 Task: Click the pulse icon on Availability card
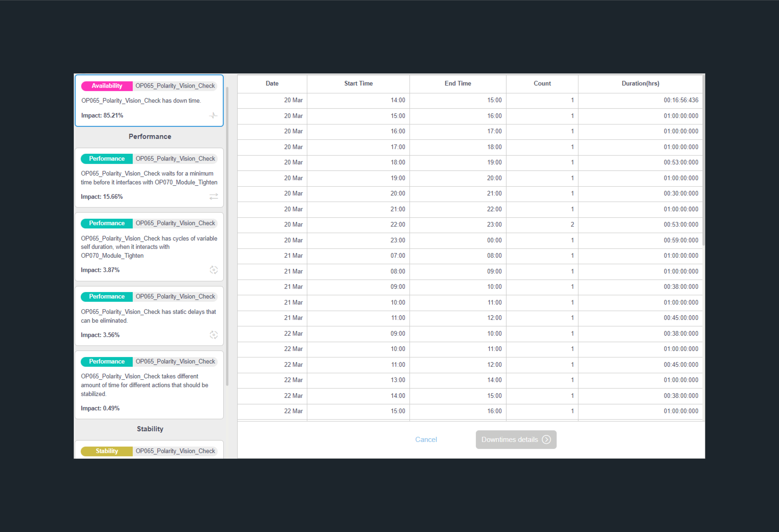click(x=213, y=116)
